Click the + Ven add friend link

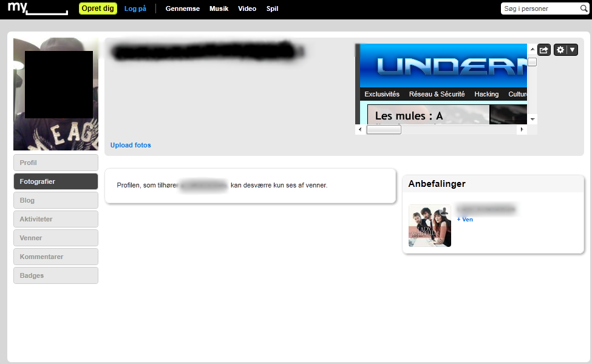(x=464, y=220)
